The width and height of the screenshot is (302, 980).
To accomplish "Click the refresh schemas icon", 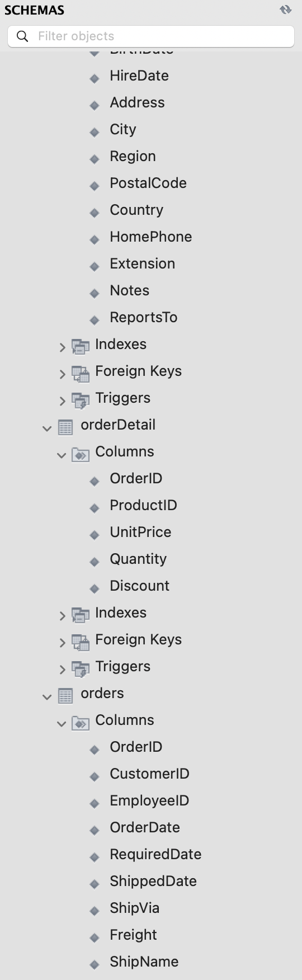I will point(286,10).
